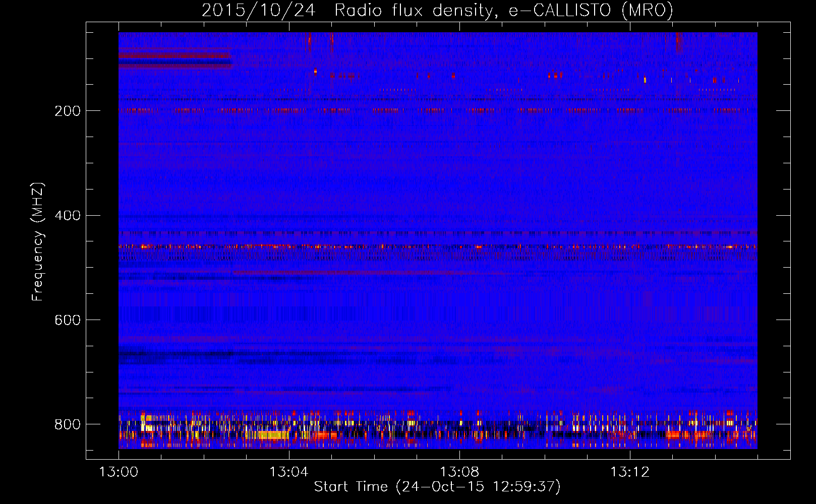The height and width of the screenshot is (504, 816).
Task: Click the 13:12 time tick label
Action: click(x=630, y=472)
